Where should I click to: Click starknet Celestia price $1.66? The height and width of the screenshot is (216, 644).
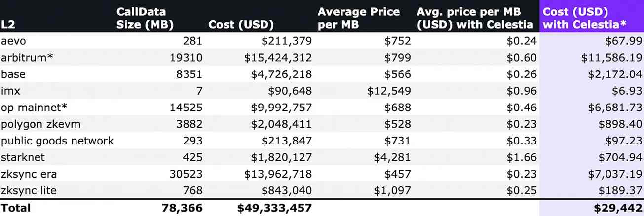click(522, 158)
